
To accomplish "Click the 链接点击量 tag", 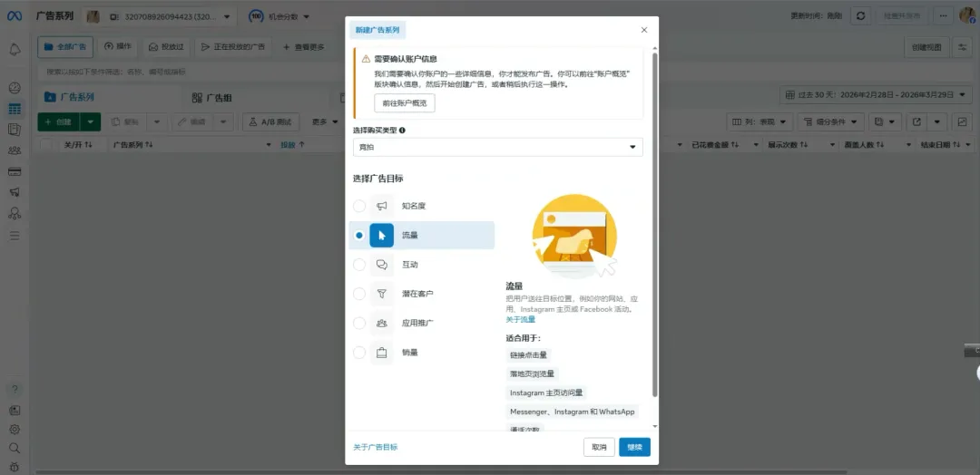I will coord(528,355).
